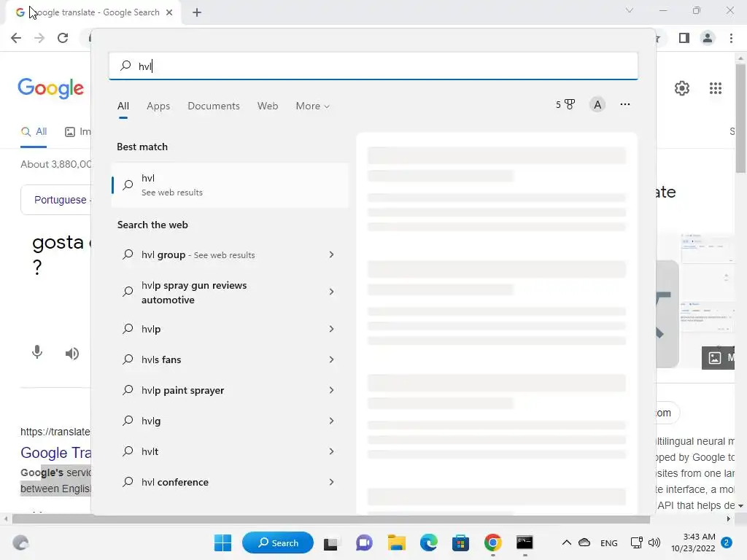
Task: Select the All search filter tab
Action: (x=123, y=106)
